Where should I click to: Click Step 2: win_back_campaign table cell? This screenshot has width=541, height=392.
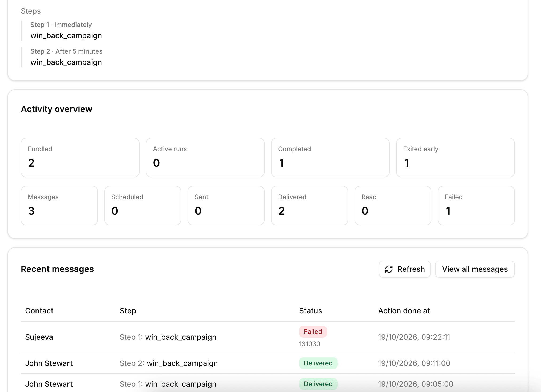[x=169, y=363]
